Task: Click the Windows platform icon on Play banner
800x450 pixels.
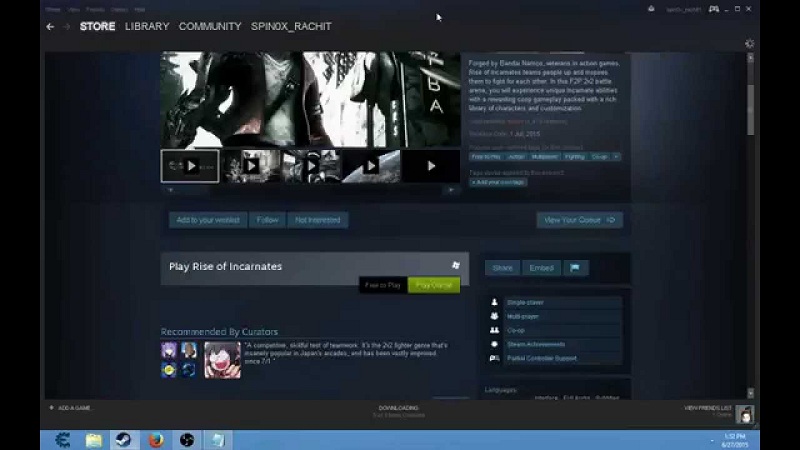Action: (456, 265)
